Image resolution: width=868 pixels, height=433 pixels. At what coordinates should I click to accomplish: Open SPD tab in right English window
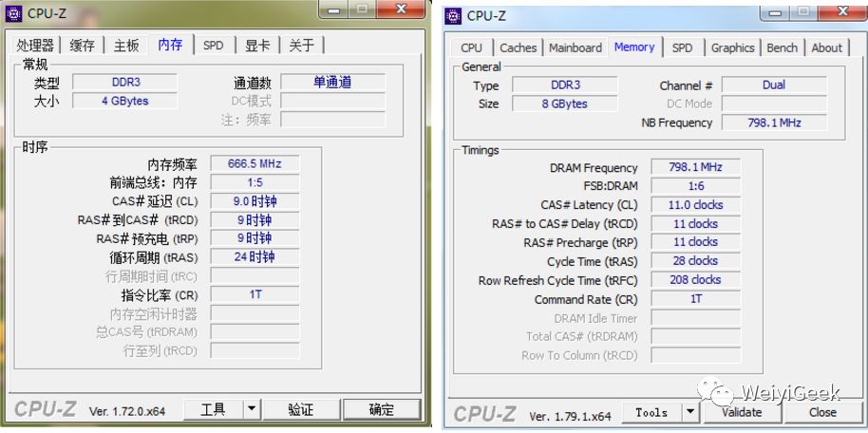click(682, 47)
